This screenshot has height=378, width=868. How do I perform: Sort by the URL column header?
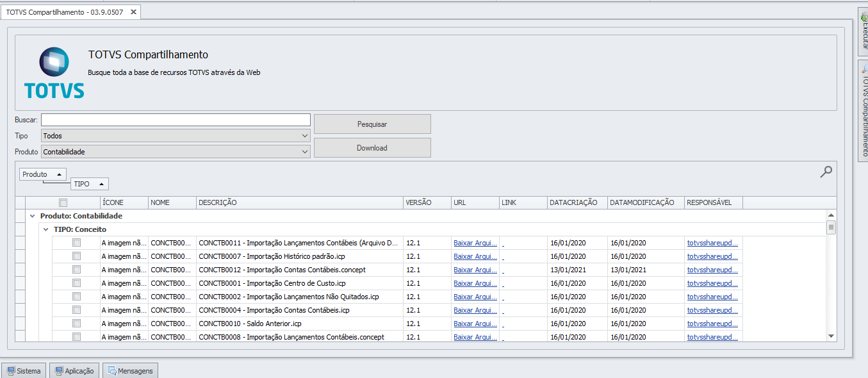(x=475, y=202)
